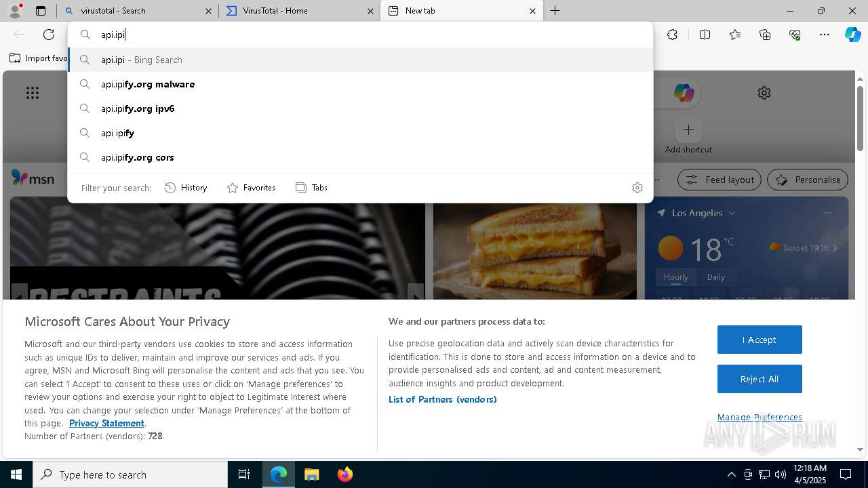
Task: Click the scrollbar down arrow
Action: tap(860, 449)
